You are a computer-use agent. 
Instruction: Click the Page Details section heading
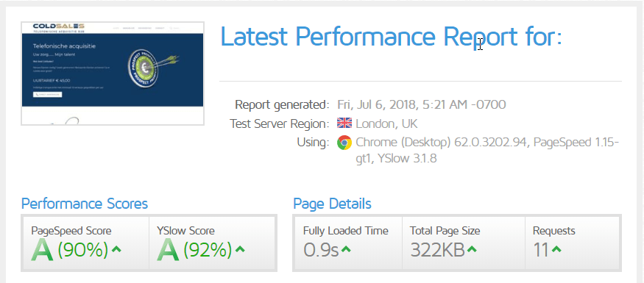(x=332, y=204)
